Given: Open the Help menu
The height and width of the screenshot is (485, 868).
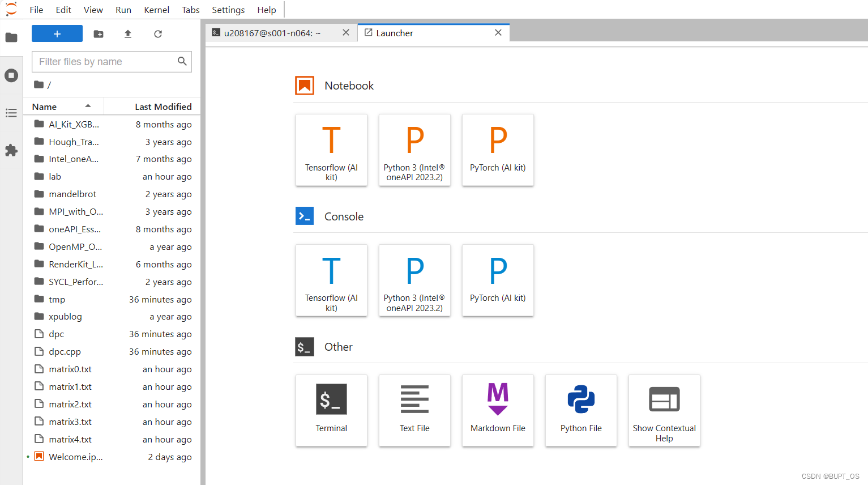Looking at the screenshot, I should click(267, 10).
